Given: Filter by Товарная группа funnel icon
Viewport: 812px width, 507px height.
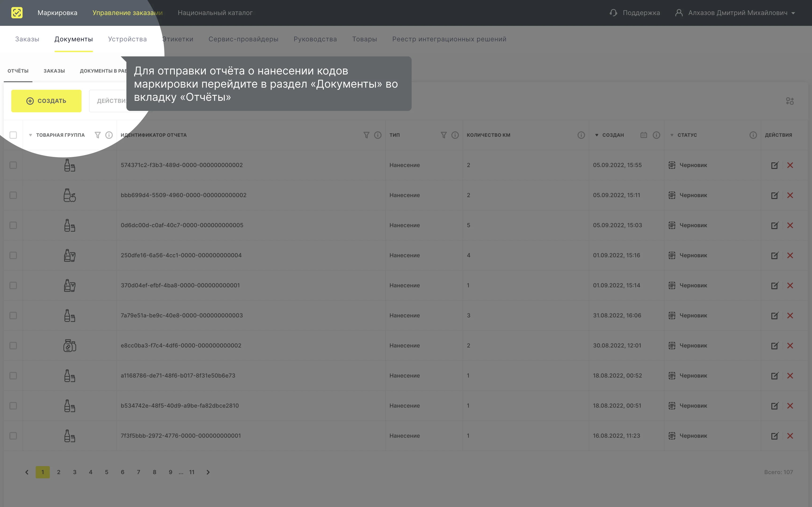Looking at the screenshot, I should click(98, 135).
